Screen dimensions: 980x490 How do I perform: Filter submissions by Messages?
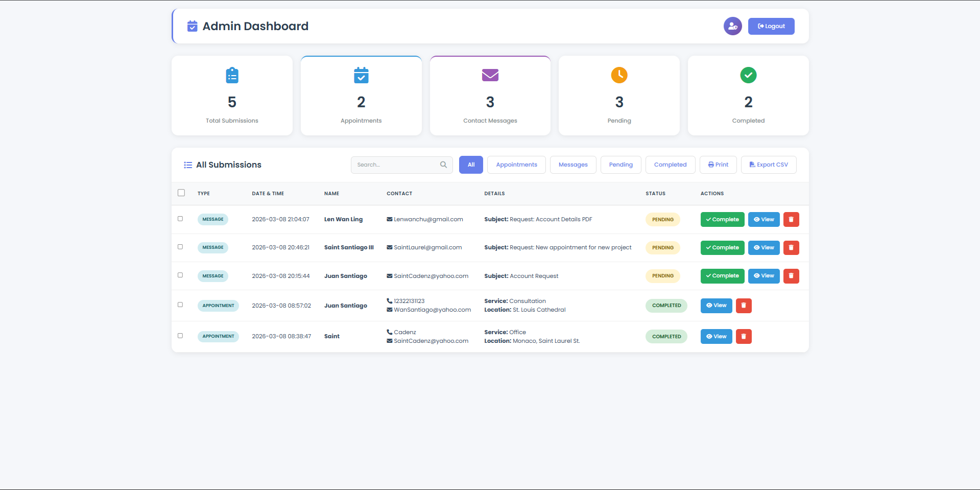[x=573, y=165]
